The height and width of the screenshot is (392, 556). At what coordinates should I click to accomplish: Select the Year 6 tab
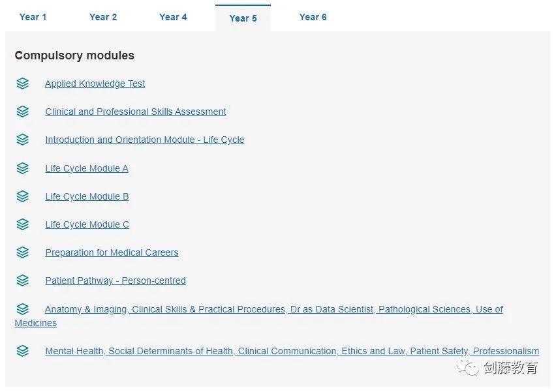pos(313,17)
